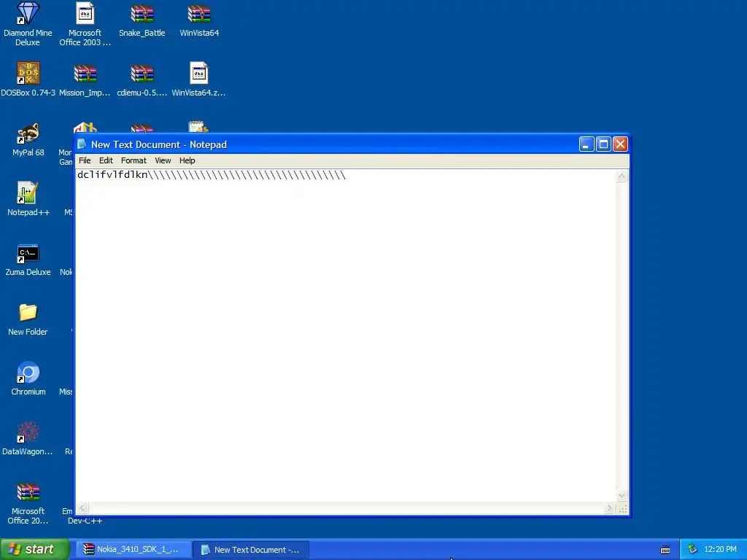This screenshot has width=747, height=560.
Task: Select the MyPal 68 raccoon icon
Action: tap(28, 139)
